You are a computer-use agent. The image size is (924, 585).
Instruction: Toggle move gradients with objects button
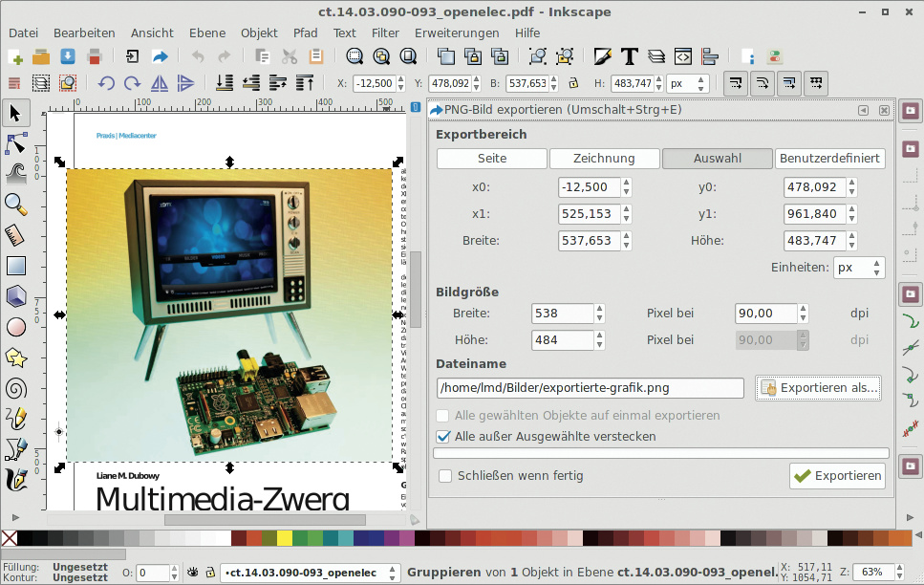point(789,83)
